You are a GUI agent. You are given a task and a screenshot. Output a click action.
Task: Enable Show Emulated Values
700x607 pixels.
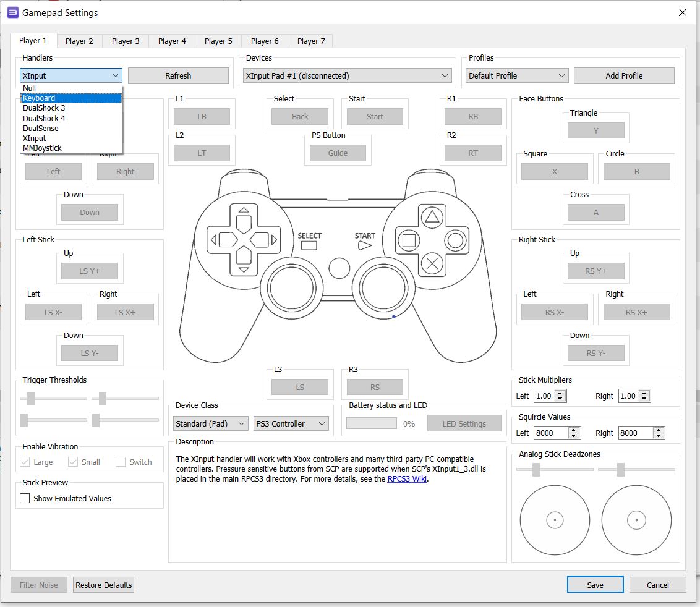click(23, 499)
